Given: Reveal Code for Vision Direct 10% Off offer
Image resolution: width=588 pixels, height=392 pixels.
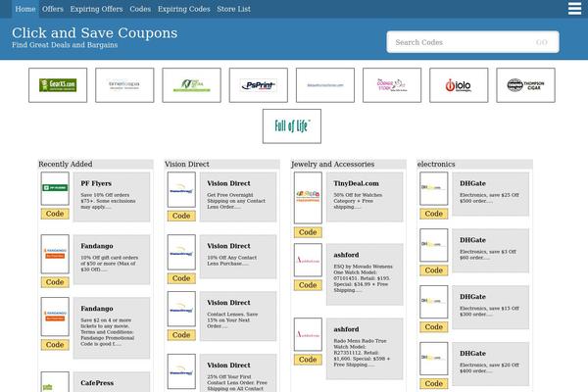Looking at the screenshot, I should coord(181,278).
